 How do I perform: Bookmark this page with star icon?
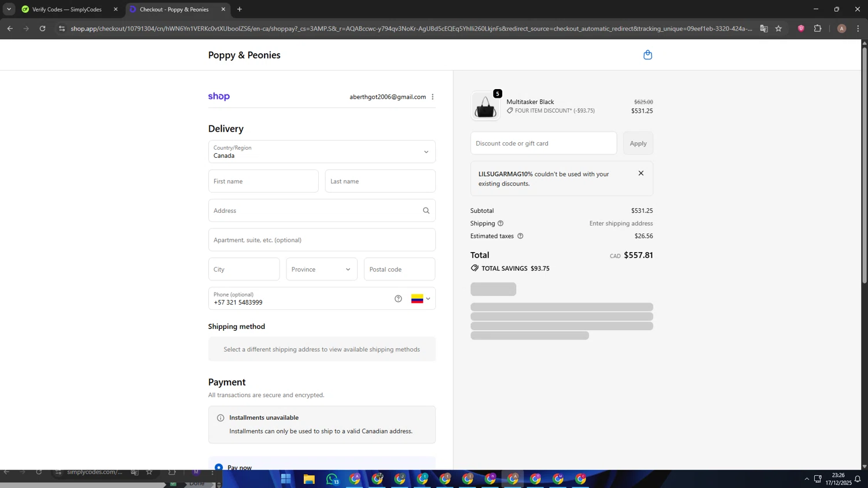(778, 28)
